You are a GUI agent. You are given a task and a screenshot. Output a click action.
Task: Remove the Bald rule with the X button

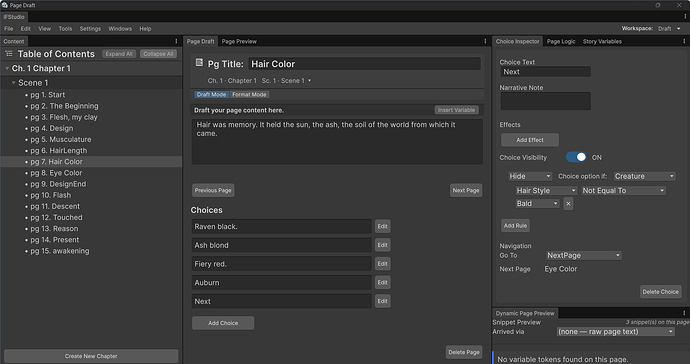click(x=568, y=203)
